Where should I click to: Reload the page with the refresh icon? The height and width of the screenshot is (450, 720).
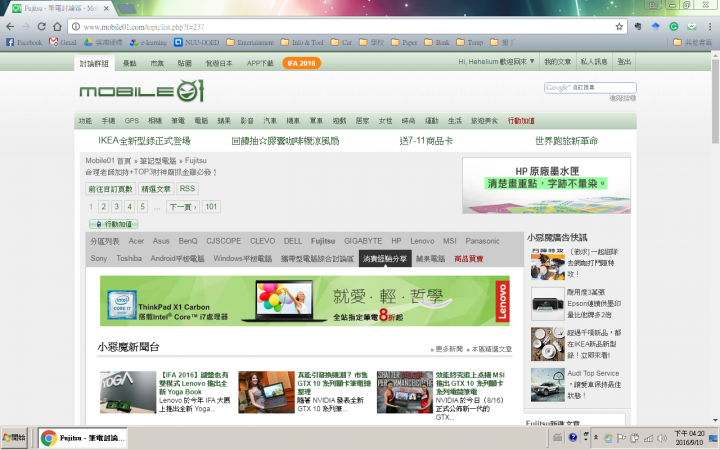click(x=41, y=27)
